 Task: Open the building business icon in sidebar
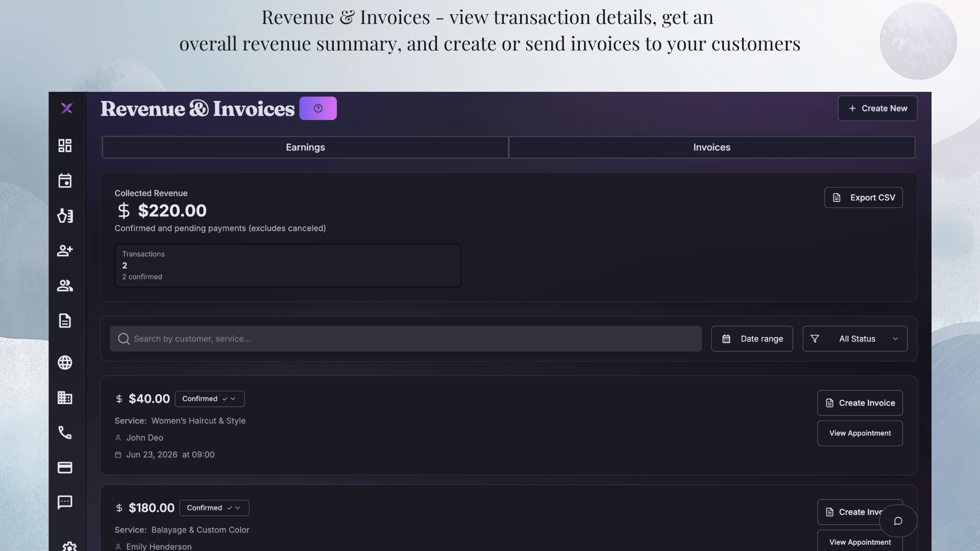coord(65,397)
